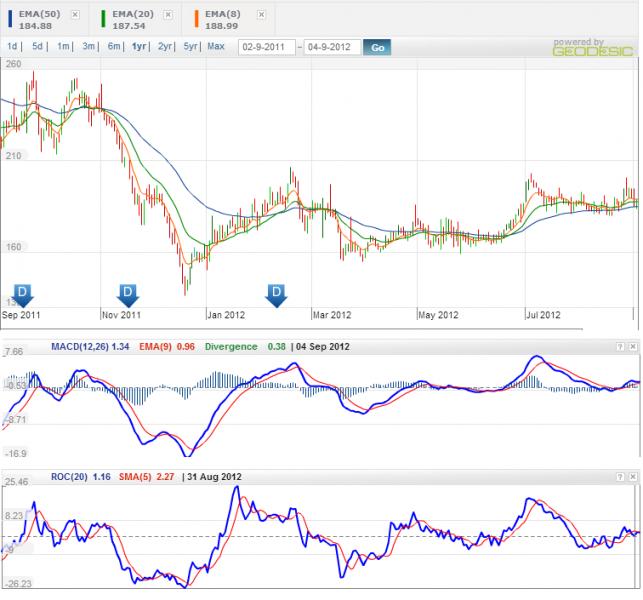Click the Jul 2012 axis label
This screenshot has height=600, width=643.
click(543, 315)
